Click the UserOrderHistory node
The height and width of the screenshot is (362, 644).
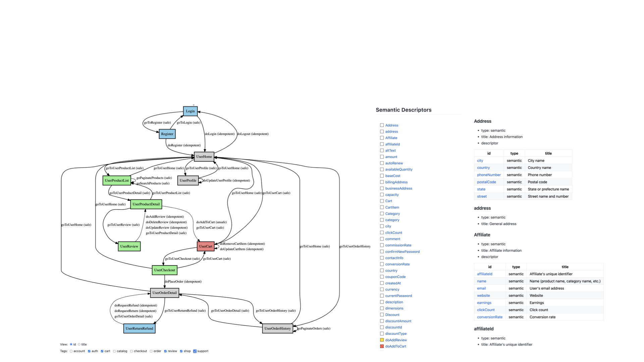(x=278, y=328)
